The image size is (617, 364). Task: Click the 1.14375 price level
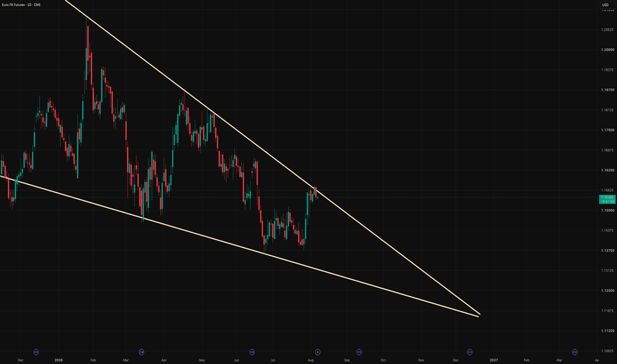click(607, 230)
